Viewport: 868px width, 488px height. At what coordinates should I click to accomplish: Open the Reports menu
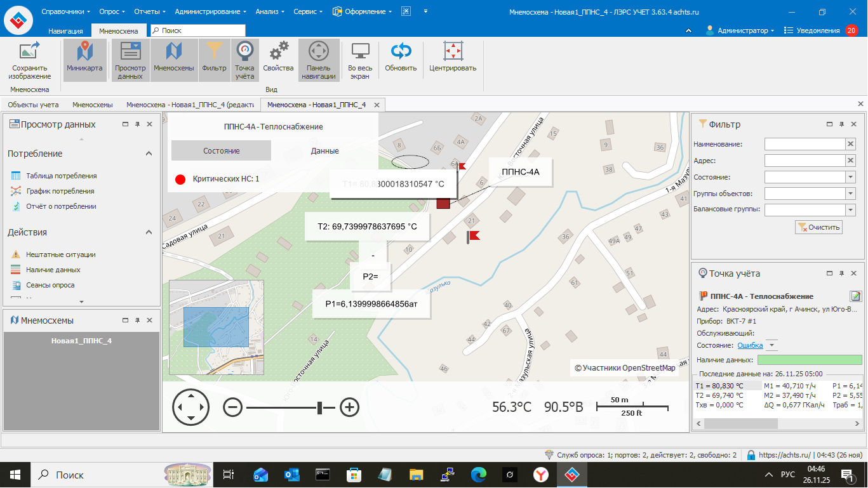[150, 11]
